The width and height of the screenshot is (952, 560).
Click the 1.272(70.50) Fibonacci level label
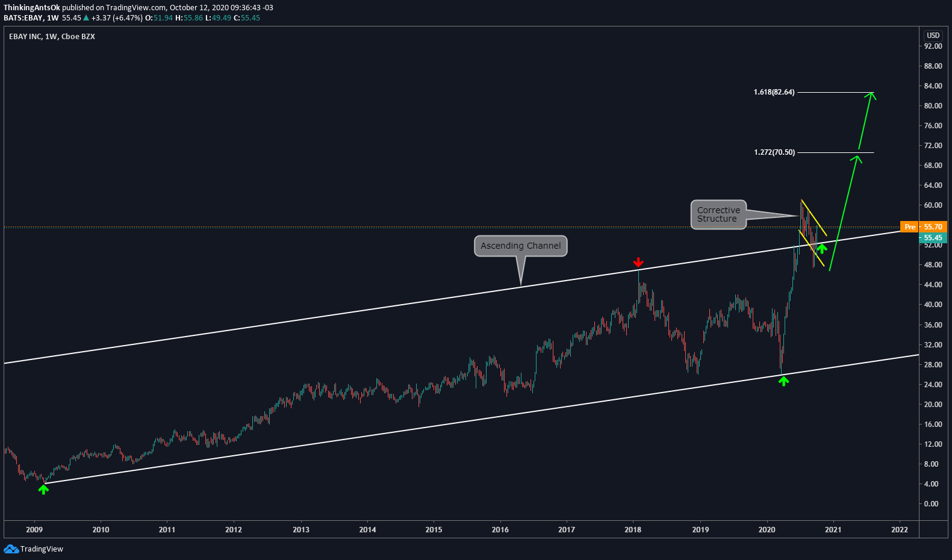pyautogui.click(x=774, y=152)
